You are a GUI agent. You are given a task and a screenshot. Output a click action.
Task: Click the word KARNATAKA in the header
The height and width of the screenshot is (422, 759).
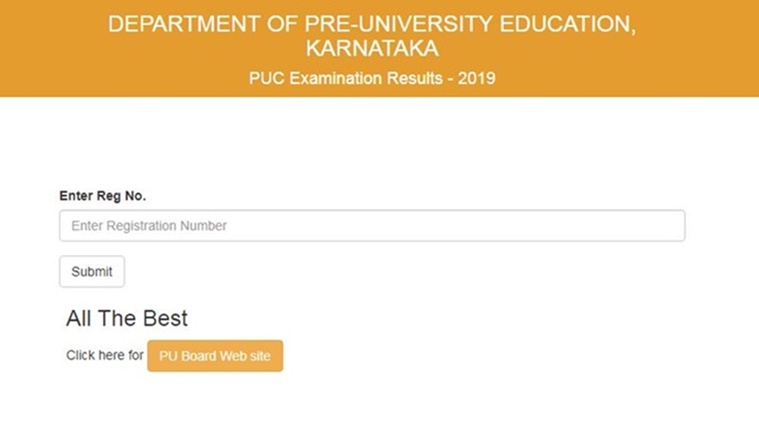372,49
